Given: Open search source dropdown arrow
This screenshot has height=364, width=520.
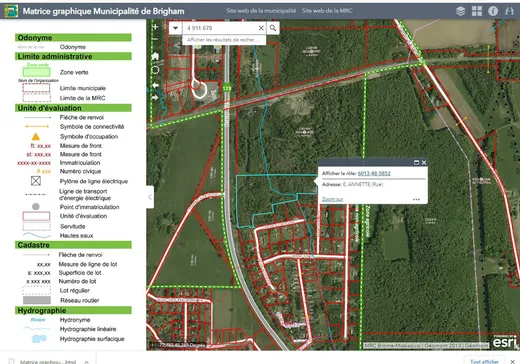Looking at the screenshot, I should pos(175,28).
